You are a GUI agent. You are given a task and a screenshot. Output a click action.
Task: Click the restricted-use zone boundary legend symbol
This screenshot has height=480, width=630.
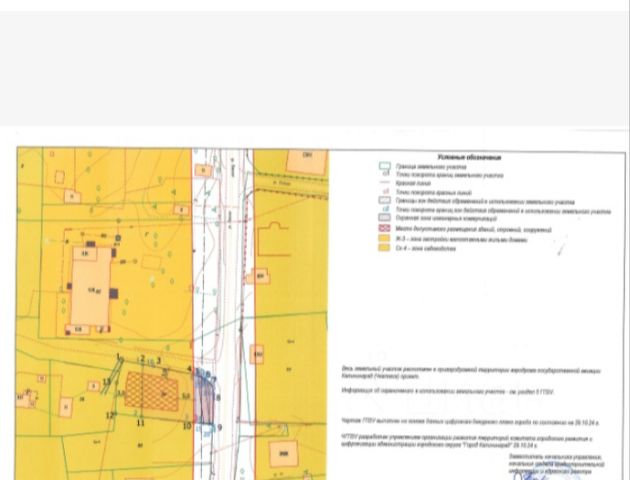385,200
